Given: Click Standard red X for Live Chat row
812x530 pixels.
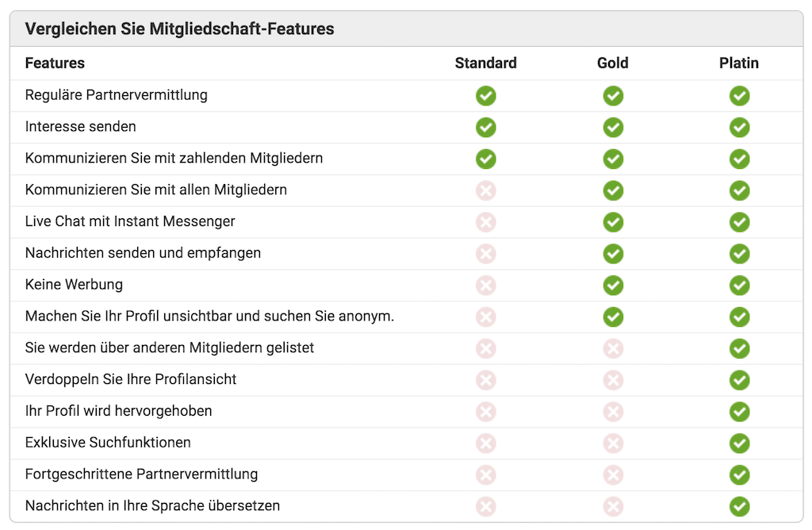Looking at the screenshot, I should pos(486,222).
